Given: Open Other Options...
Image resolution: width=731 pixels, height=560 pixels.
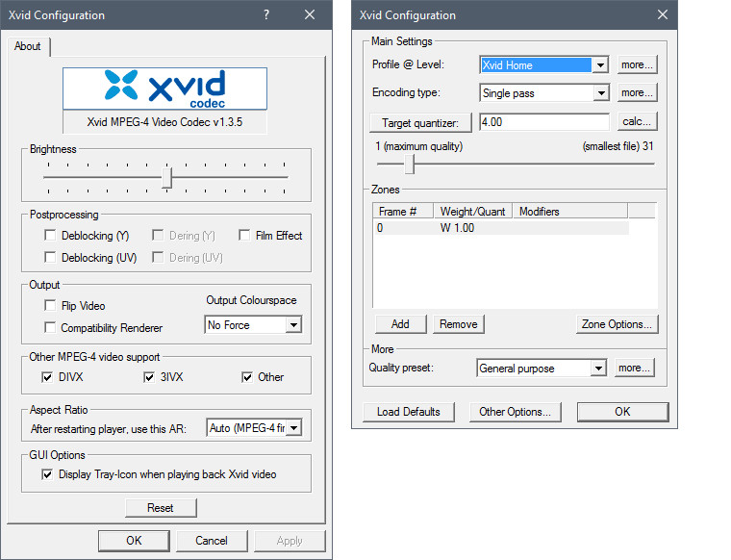Looking at the screenshot, I should (x=516, y=412).
